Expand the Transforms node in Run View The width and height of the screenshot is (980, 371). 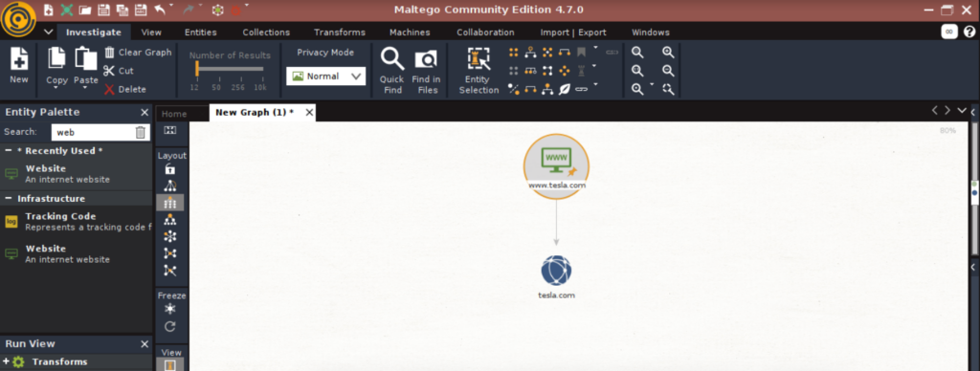7,361
